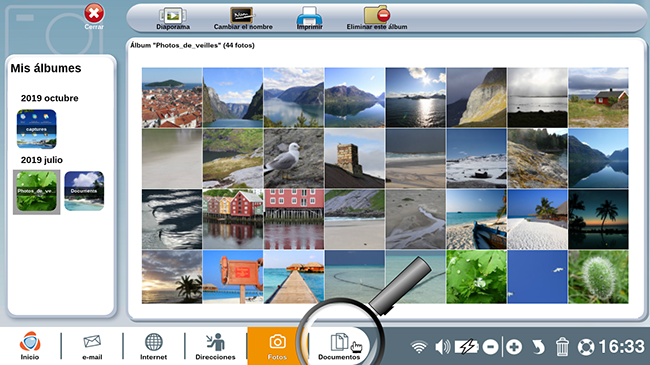Click the 16:33 clock

click(x=621, y=347)
